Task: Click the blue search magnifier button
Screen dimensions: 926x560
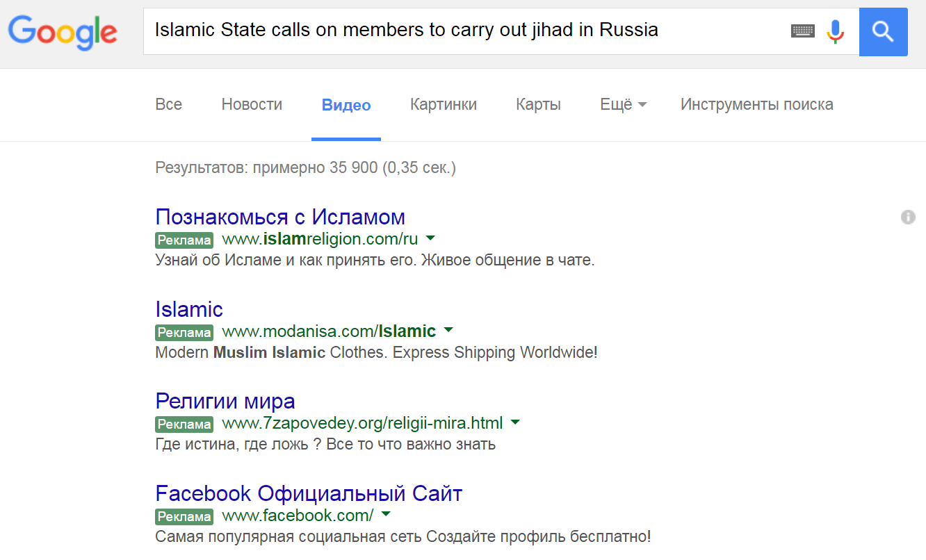Action: point(883,31)
